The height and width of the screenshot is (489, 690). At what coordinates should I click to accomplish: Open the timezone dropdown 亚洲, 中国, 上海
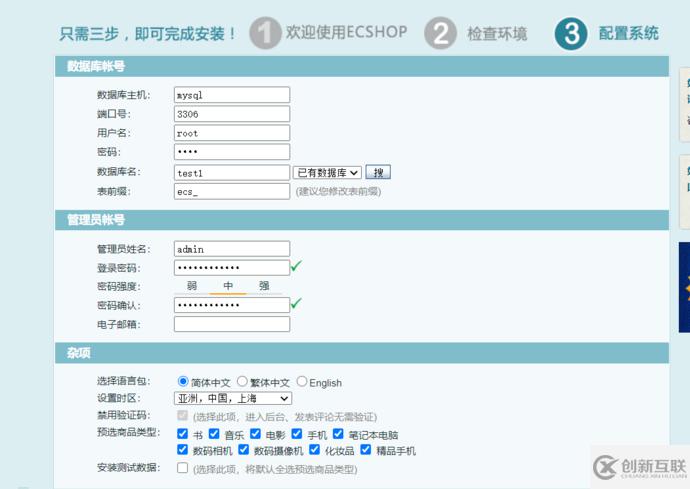pos(233,398)
